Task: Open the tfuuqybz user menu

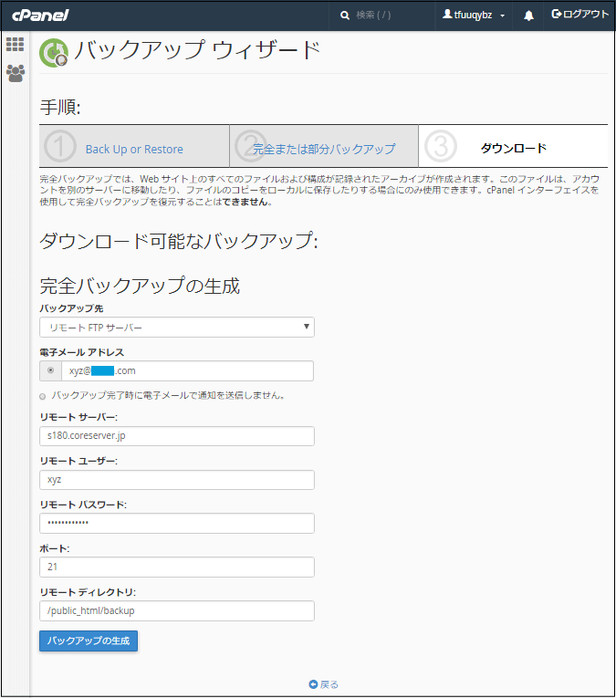Action: (x=474, y=16)
